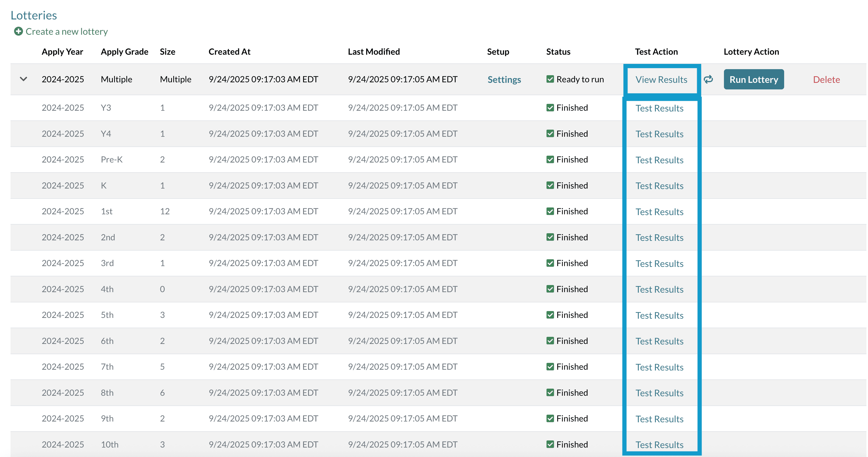Open Test Results for grade K
Screen dimensions: 868x457
pyautogui.click(x=659, y=186)
